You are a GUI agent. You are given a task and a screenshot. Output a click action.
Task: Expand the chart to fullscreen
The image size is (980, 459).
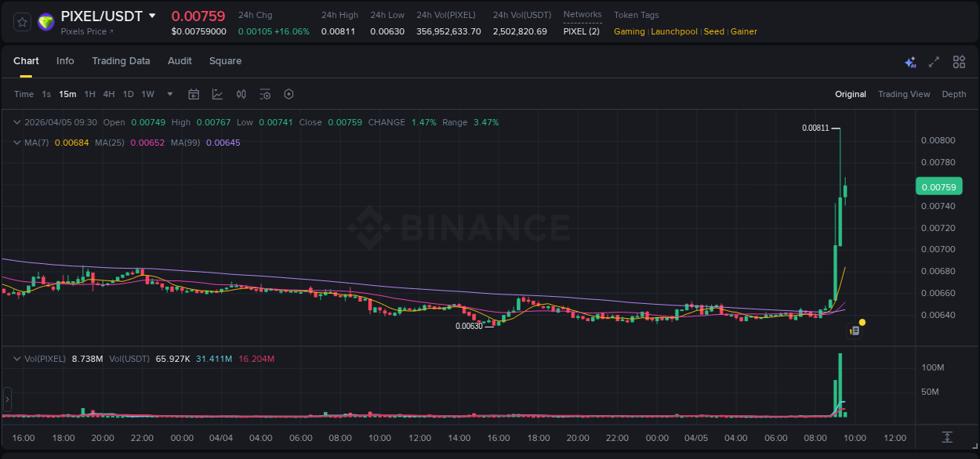click(x=934, y=61)
